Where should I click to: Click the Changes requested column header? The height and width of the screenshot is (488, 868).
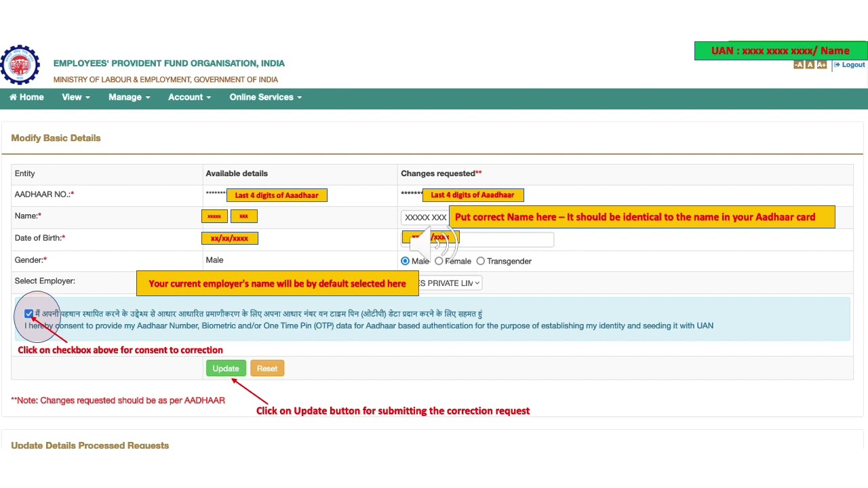tap(441, 174)
